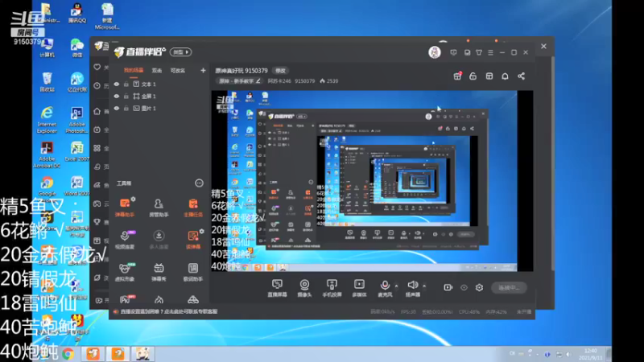This screenshot has width=644, height=362.
Task: Open the 视频连麦 microphone tool
Action: [125, 239]
